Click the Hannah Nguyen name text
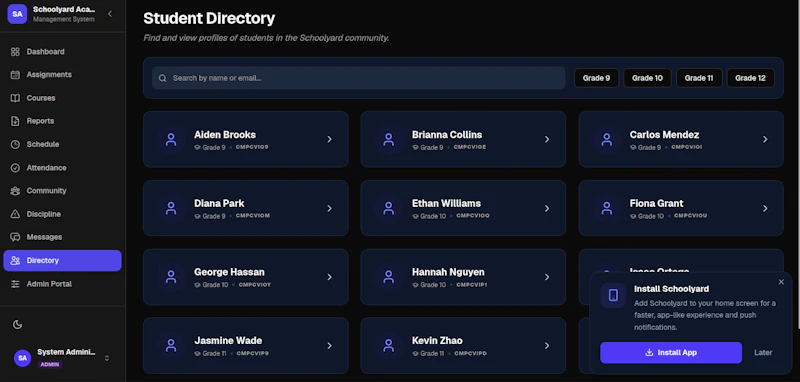Image resolution: width=800 pixels, height=382 pixels. coord(448,272)
